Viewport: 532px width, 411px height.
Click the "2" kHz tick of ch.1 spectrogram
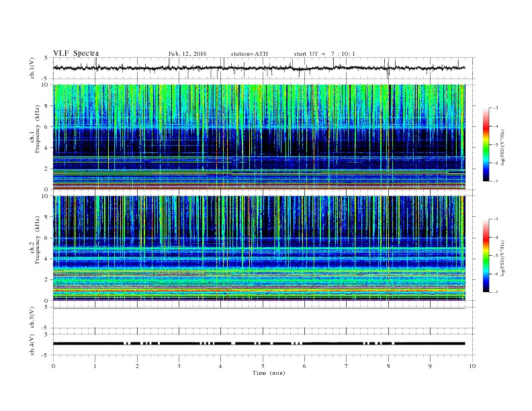[46, 169]
